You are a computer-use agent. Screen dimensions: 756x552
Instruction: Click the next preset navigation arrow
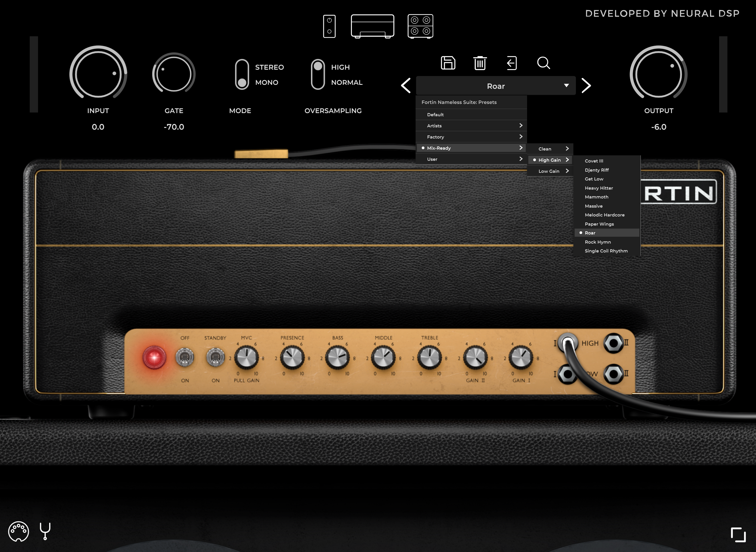coord(587,86)
